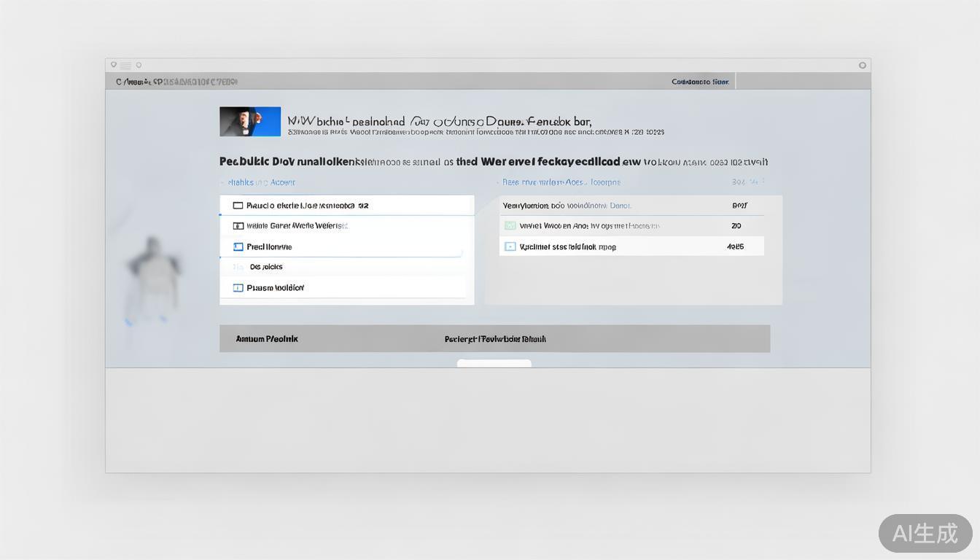
Task: Click the blue icon beside "Pruasm lwoldion"
Action: (x=238, y=288)
